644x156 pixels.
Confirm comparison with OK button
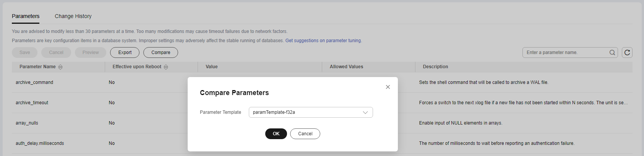[x=276, y=134]
